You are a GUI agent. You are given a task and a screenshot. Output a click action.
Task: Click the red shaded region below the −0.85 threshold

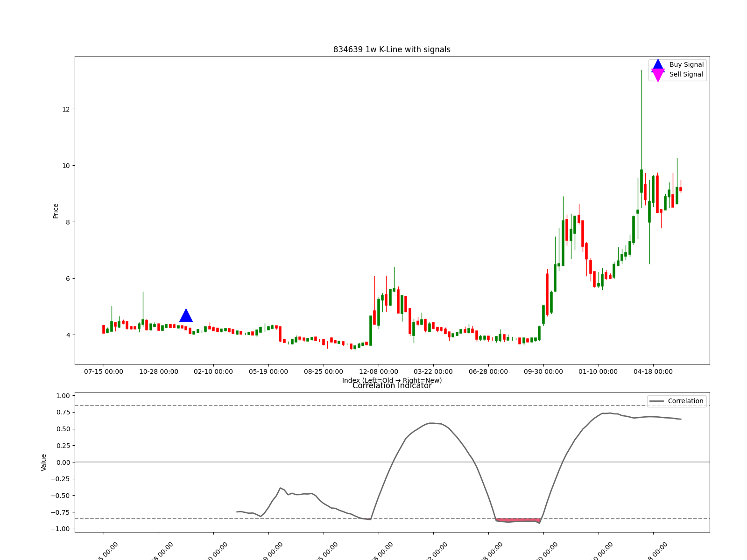(518, 520)
